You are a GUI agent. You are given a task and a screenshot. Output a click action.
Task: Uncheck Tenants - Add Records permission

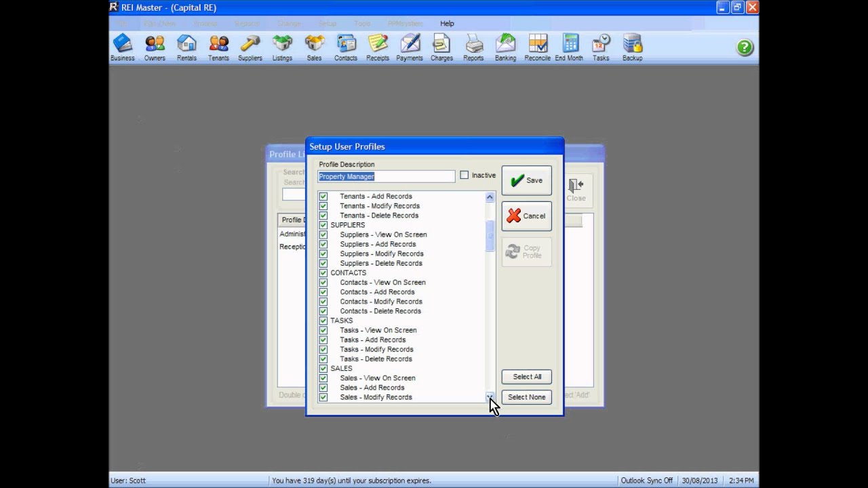323,197
